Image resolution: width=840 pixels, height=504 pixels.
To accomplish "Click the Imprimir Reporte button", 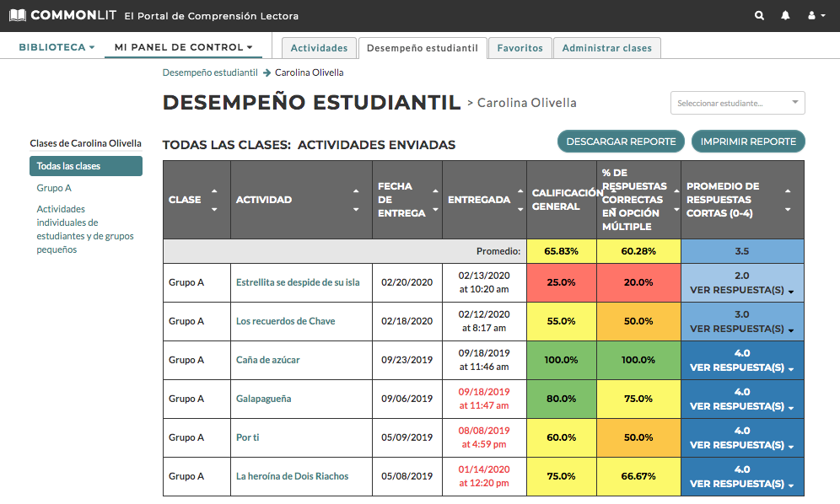I will (x=748, y=142).
